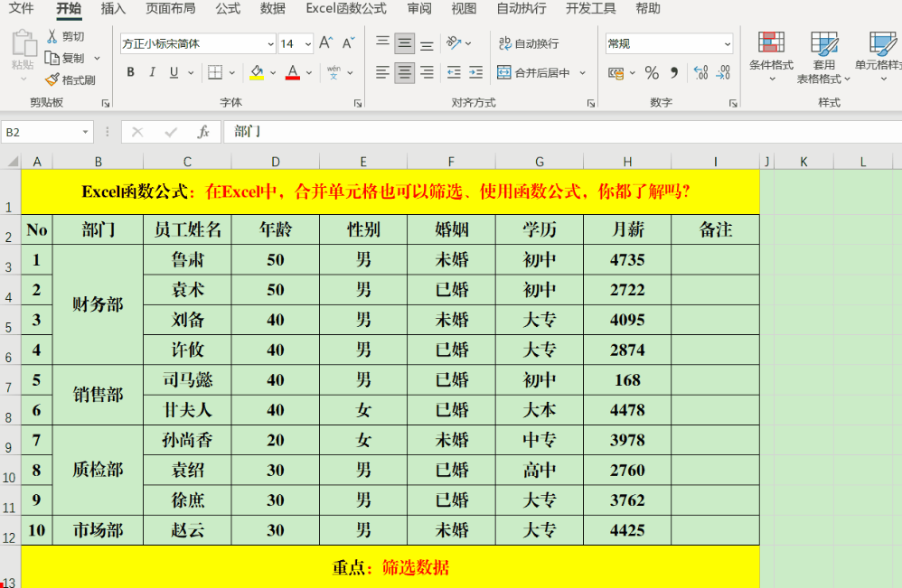
Task: Decrease decimal places icon
Action: (x=723, y=72)
